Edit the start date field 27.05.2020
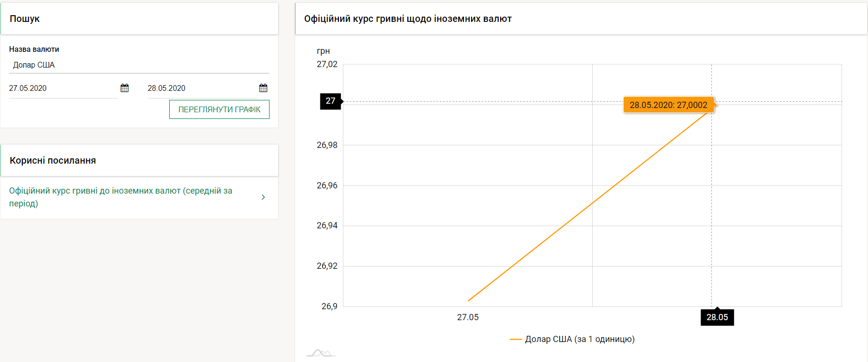Image resolution: width=868 pixels, height=362 pixels. point(63,88)
